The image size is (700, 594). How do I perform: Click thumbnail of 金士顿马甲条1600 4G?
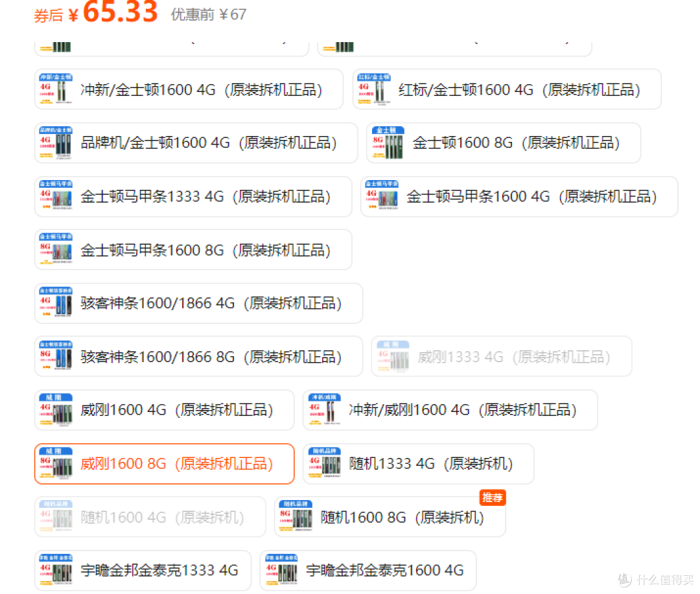(382, 196)
